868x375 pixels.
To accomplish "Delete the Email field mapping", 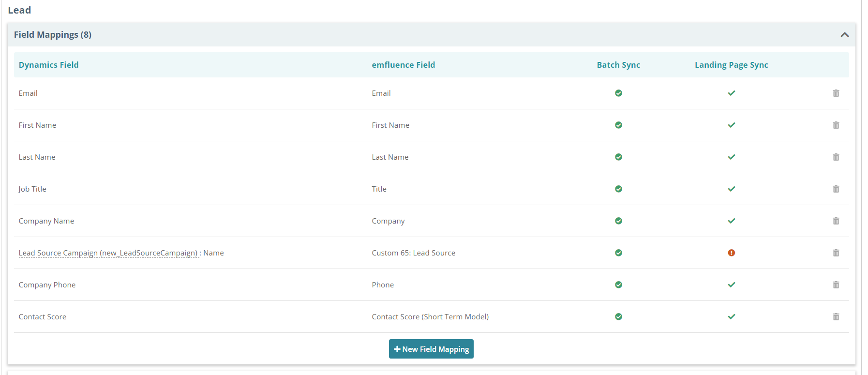I will pyautogui.click(x=836, y=93).
